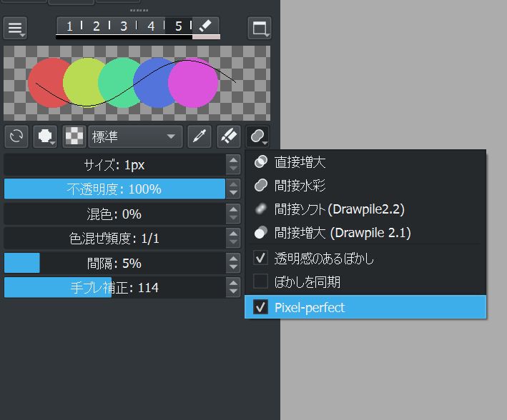
Task: Adjust the 不透明度: 100% slider
Action: click(114, 189)
